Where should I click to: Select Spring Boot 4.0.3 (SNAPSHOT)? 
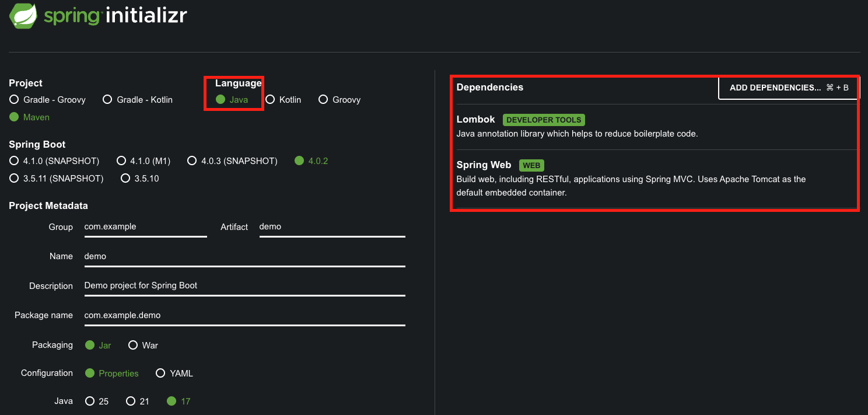[192, 161]
